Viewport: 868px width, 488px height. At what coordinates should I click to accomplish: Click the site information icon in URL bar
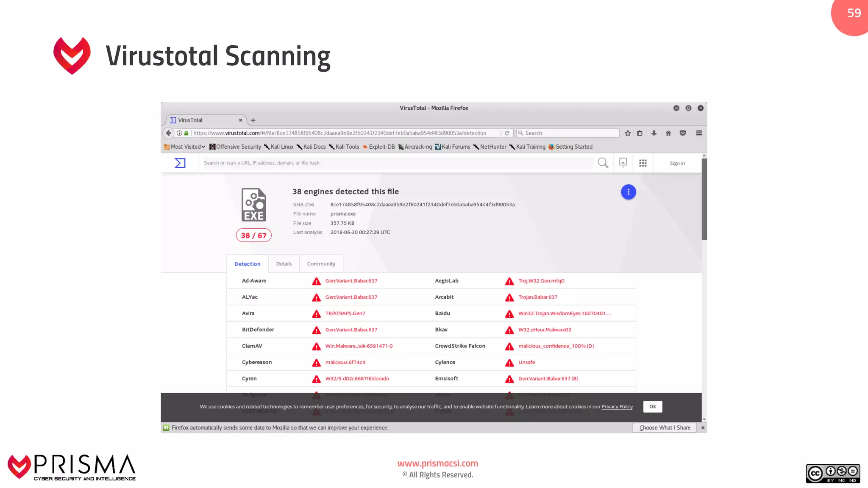pos(179,133)
